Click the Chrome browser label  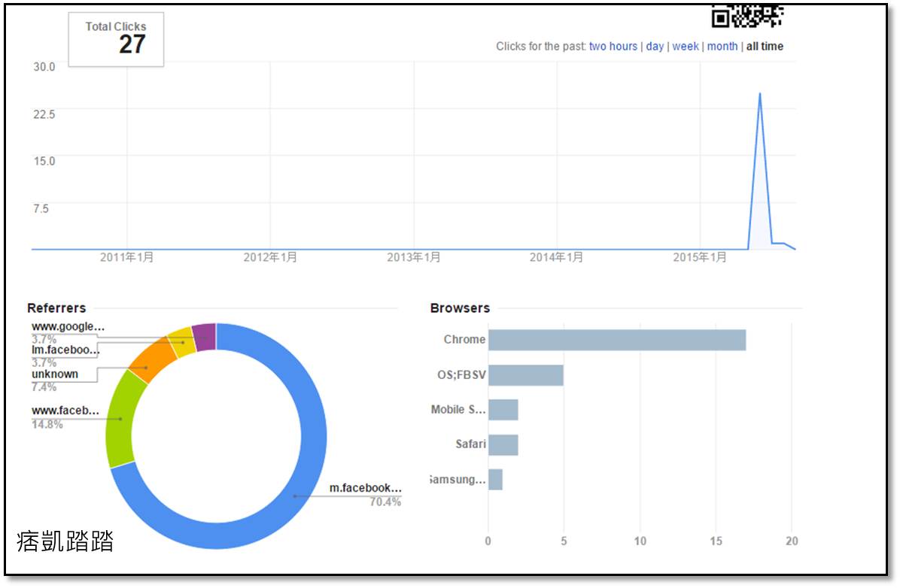pos(464,340)
